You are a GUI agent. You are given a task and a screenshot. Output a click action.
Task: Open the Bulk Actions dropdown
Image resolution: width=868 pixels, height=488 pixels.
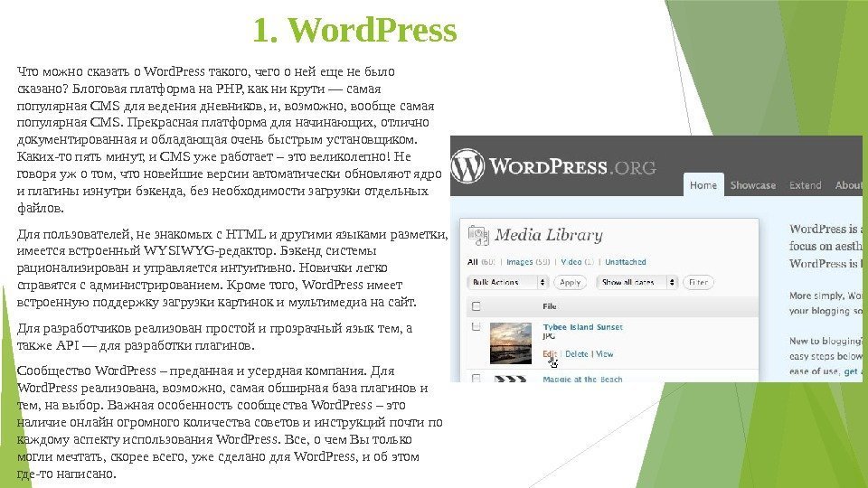(x=507, y=282)
